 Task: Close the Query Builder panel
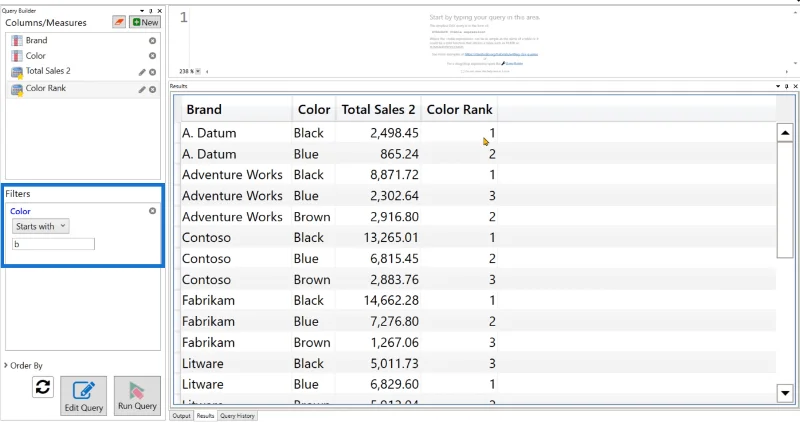pos(160,11)
